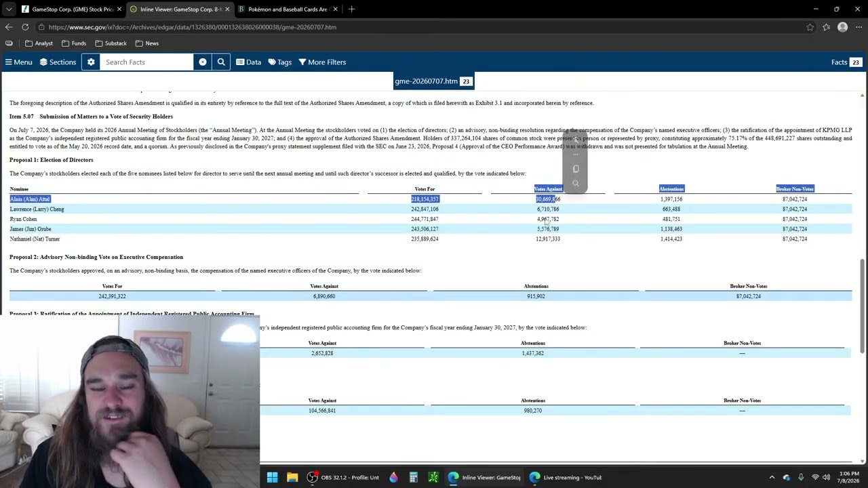Reload the SEC filing page
Viewport: 868px width, 488px height.
click(x=25, y=27)
